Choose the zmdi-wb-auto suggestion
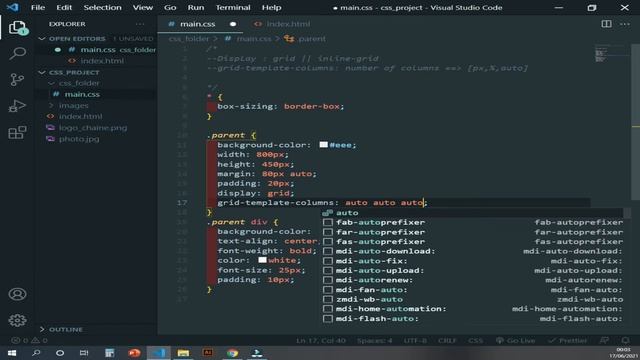640x360 pixels. 472,299
